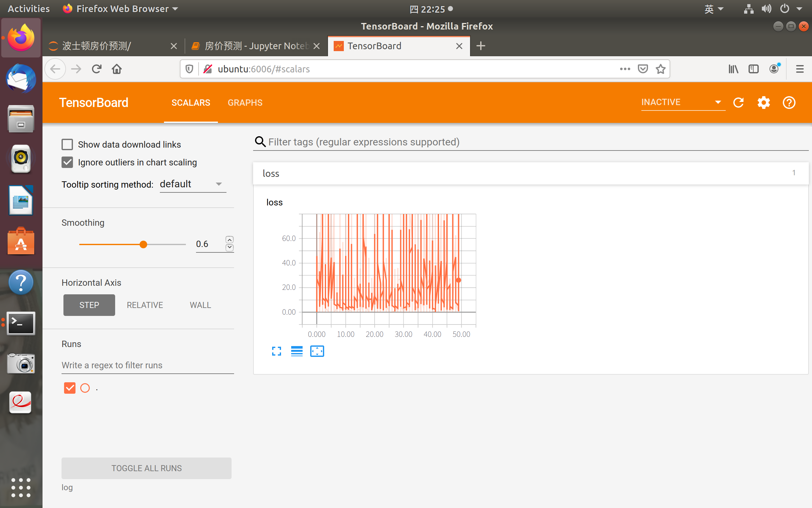Click the Smoothing slider handle
The image size is (812, 508).
(x=143, y=244)
